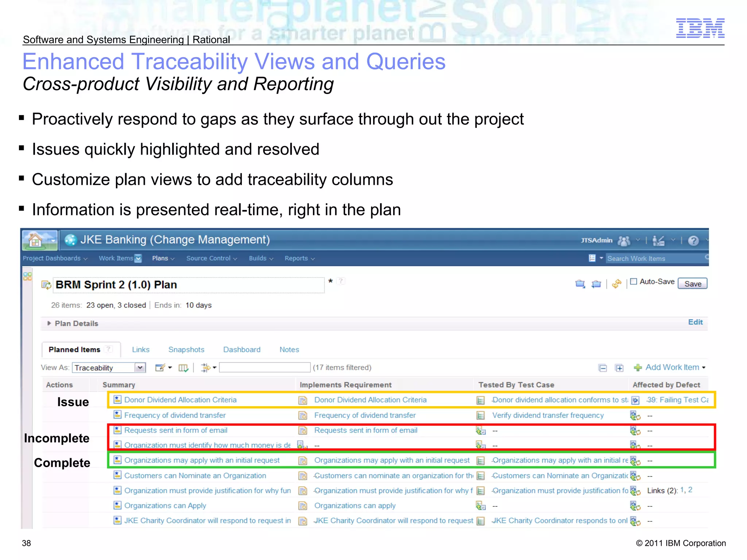Click the Summary column header
The width and height of the screenshot is (747, 560).
119,385
